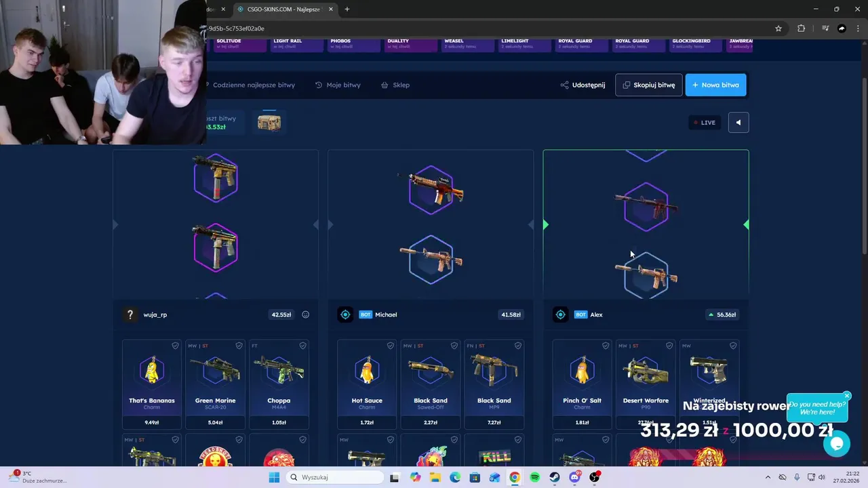
Task: Click wuja_rp's 42.55zł total badge
Action: [281, 314]
